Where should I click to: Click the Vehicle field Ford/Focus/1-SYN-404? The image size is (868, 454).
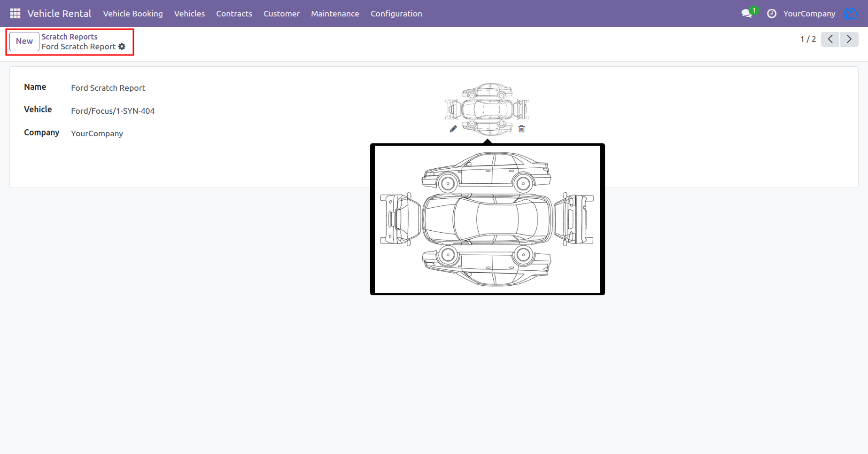113,111
